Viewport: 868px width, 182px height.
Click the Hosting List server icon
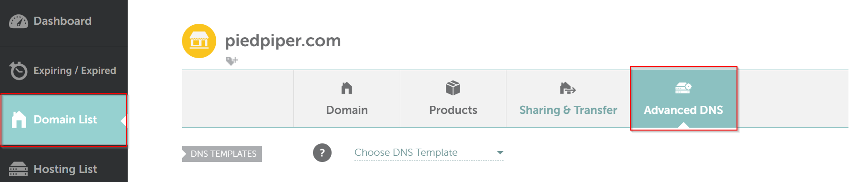pos(18,169)
